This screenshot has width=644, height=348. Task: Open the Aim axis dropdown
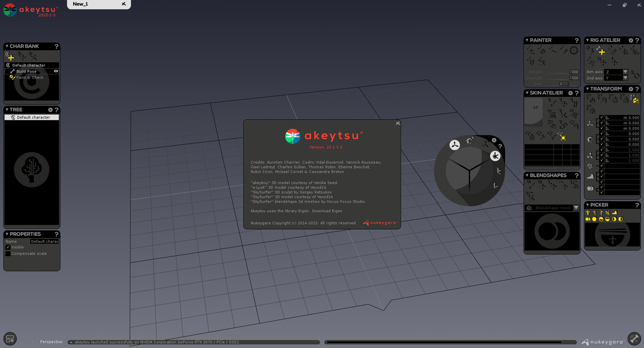pyautogui.click(x=616, y=72)
